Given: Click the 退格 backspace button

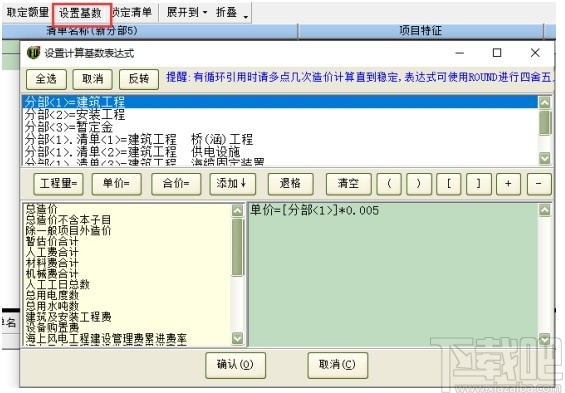Looking at the screenshot, I should point(290,184).
